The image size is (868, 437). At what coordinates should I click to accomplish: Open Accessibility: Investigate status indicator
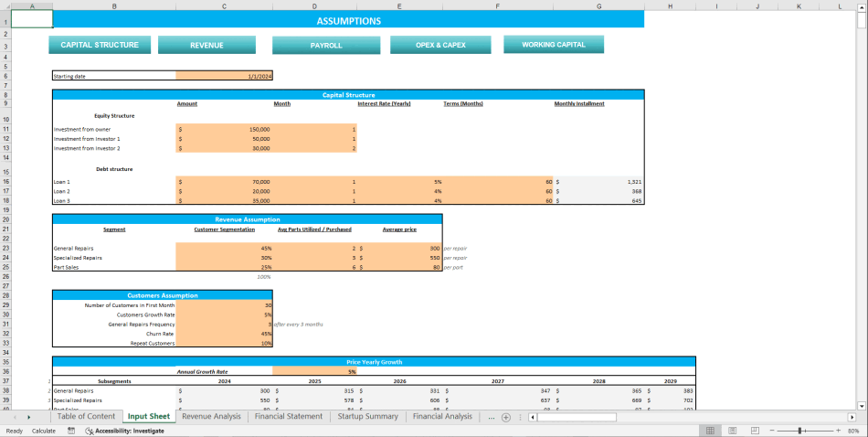tap(124, 431)
